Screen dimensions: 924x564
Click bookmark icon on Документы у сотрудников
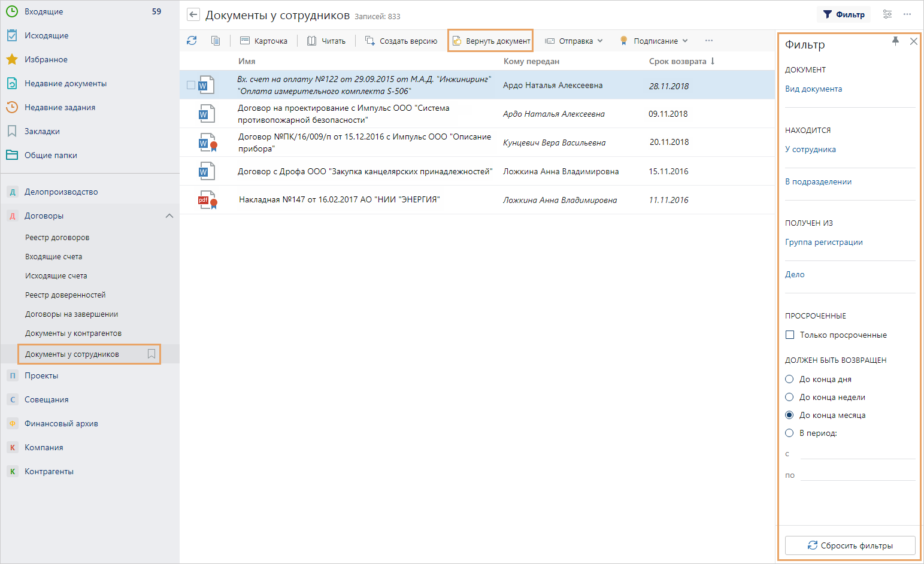(x=152, y=354)
